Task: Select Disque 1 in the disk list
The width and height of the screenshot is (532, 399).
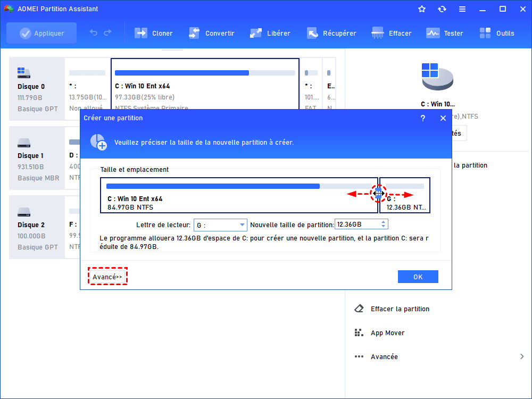Action: coord(37,158)
